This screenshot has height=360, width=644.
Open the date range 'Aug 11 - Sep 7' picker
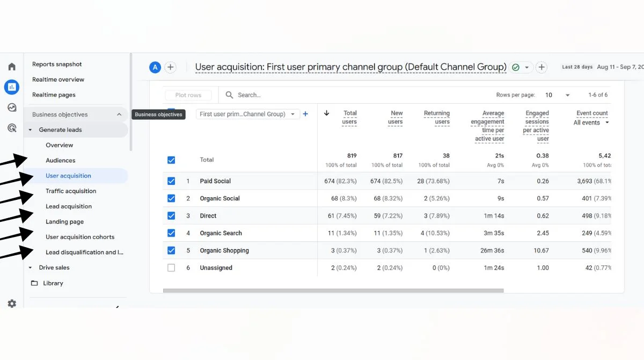coord(620,67)
